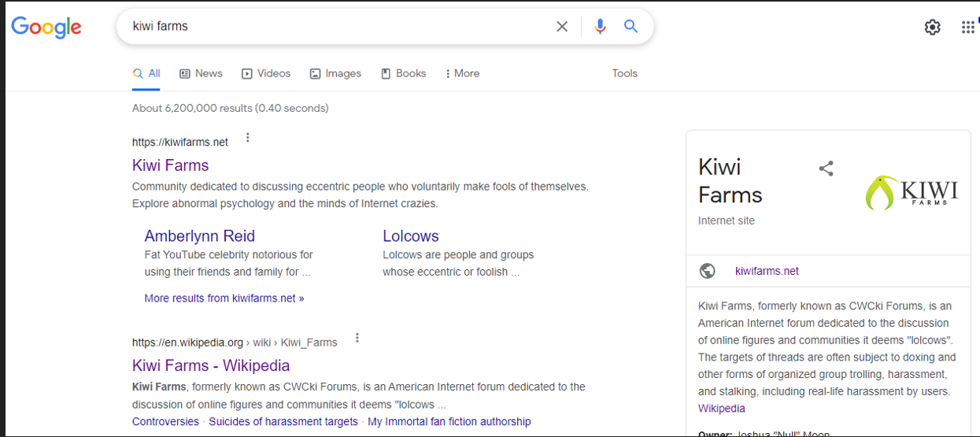Open My Immortal fan fiction authorship link

coord(449,421)
